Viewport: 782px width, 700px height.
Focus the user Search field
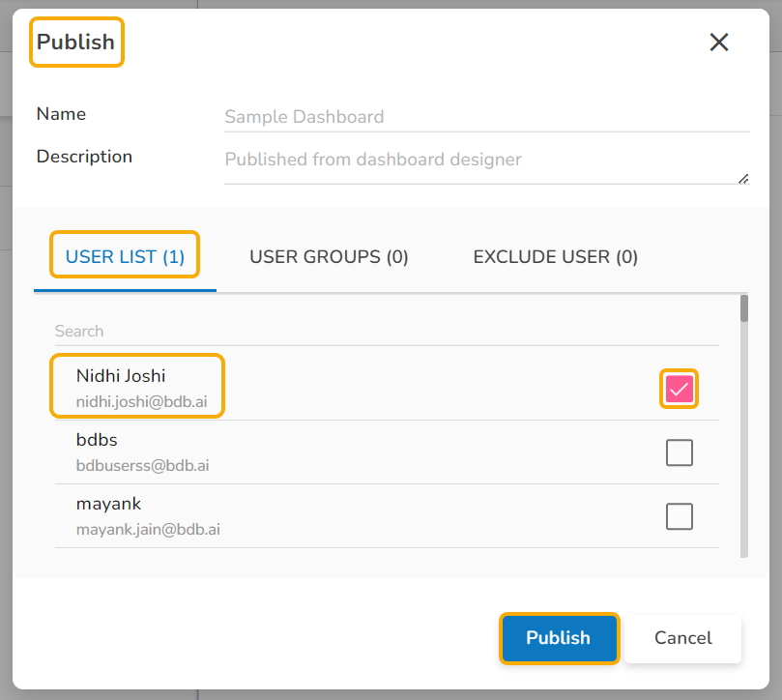point(387,331)
